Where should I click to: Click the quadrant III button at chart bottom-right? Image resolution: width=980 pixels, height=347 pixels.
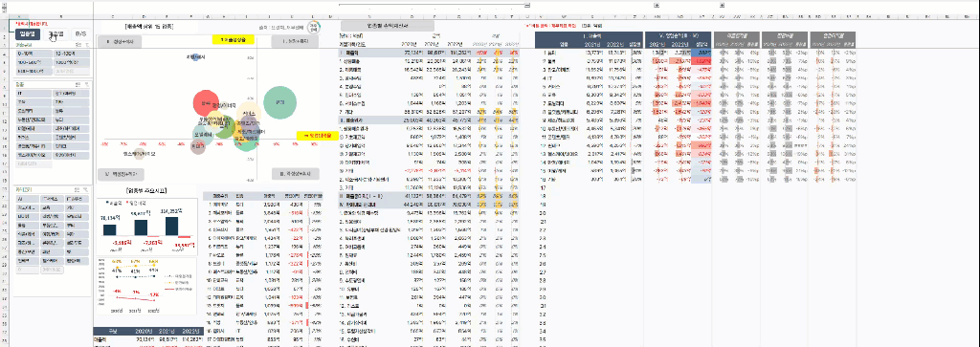295,174
